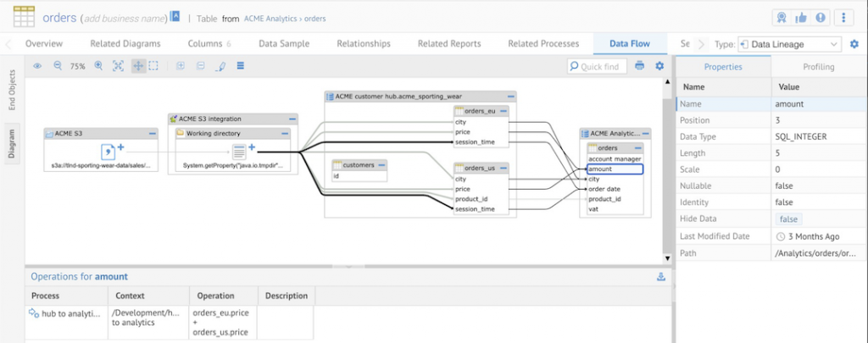Click the certification ribbon icon
This screenshot has height=343, width=868.
[x=781, y=18]
